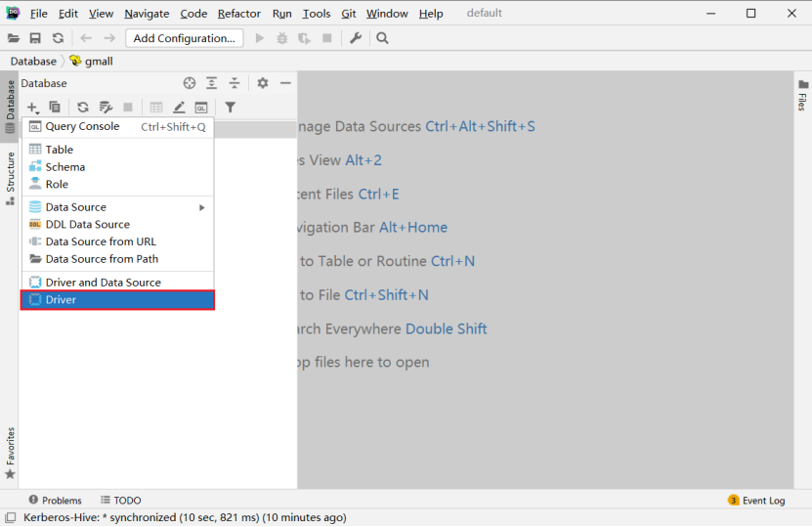Open the Help menu

[x=431, y=14]
